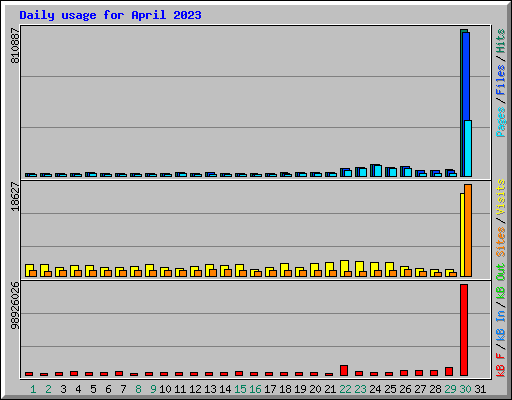Click day 4 on the x-axis
Screen dimensions: 512x400
78,389
